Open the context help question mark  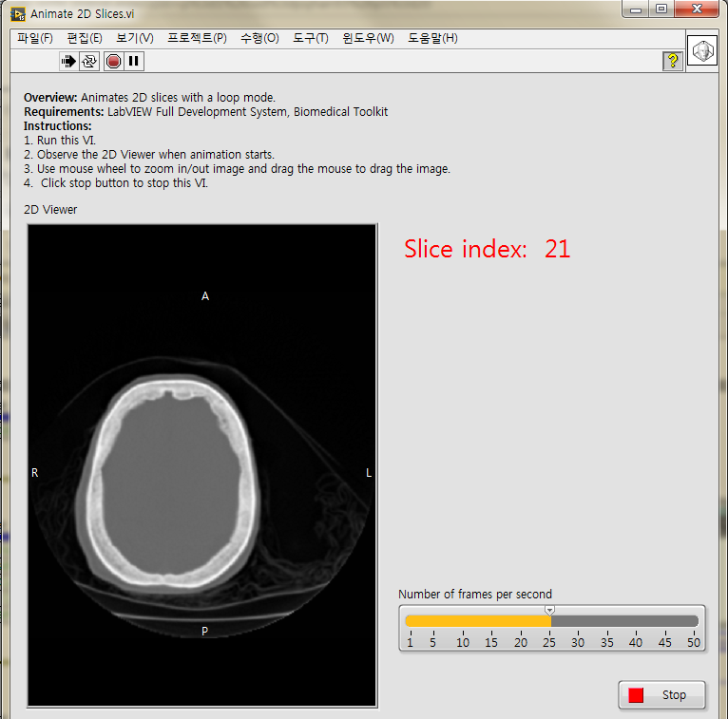672,61
